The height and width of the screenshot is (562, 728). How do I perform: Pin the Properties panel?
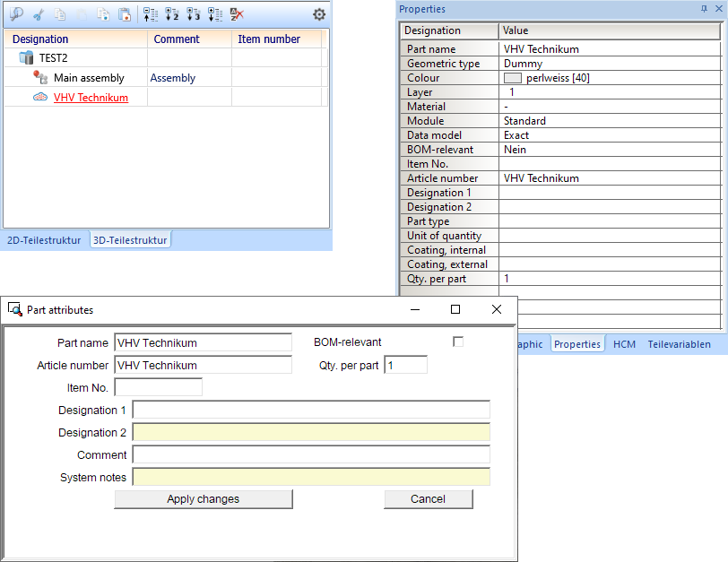[x=703, y=9]
